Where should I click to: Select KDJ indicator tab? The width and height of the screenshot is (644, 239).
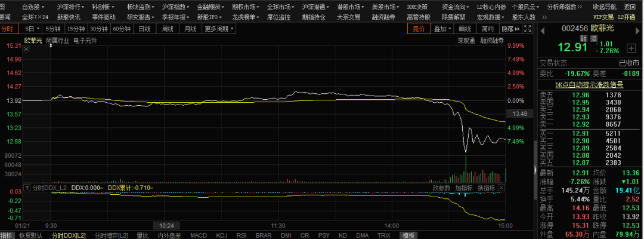[x=222, y=235]
